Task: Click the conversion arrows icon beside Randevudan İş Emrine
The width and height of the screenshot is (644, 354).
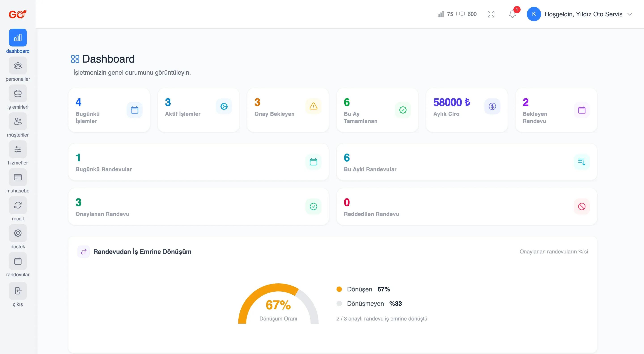Action: click(83, 252)
